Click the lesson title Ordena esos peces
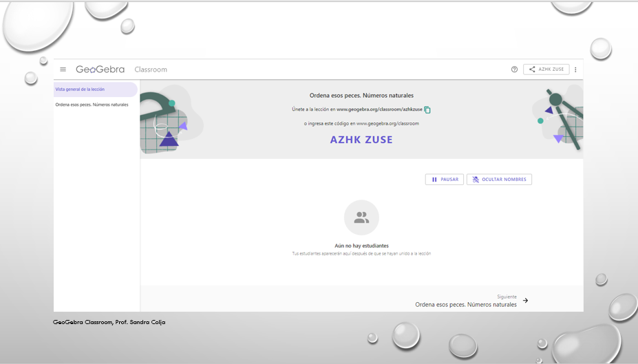The width and height of the screenshot is (638, 364). [x=361, y=96]
